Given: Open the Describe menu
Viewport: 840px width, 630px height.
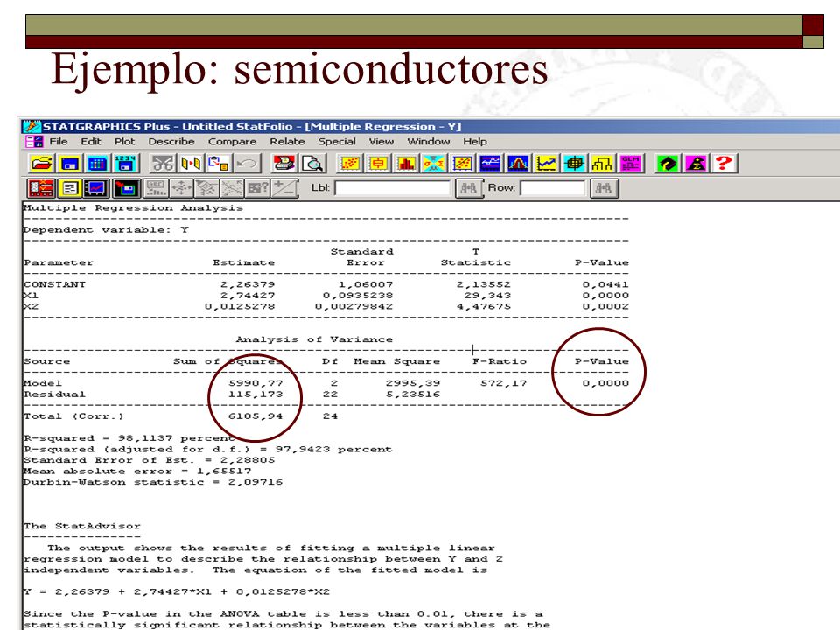Looking at the screenshot, I should pyautogui.click(x=171, y=142).
